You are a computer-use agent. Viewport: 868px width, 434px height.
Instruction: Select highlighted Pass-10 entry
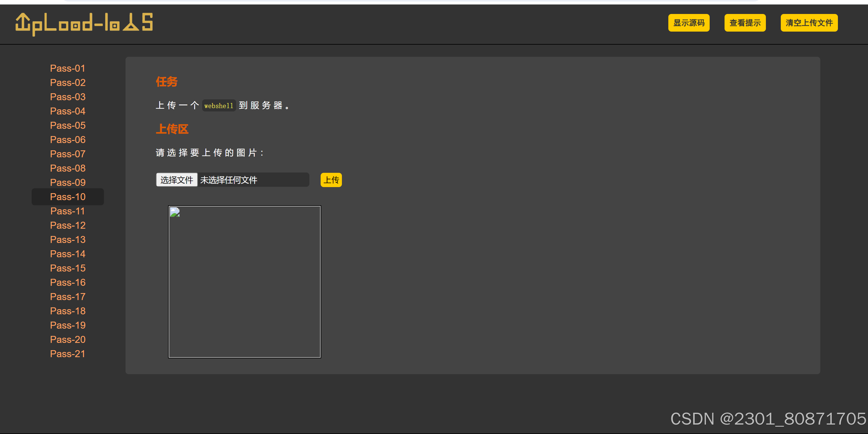click(x=67, y=196)
